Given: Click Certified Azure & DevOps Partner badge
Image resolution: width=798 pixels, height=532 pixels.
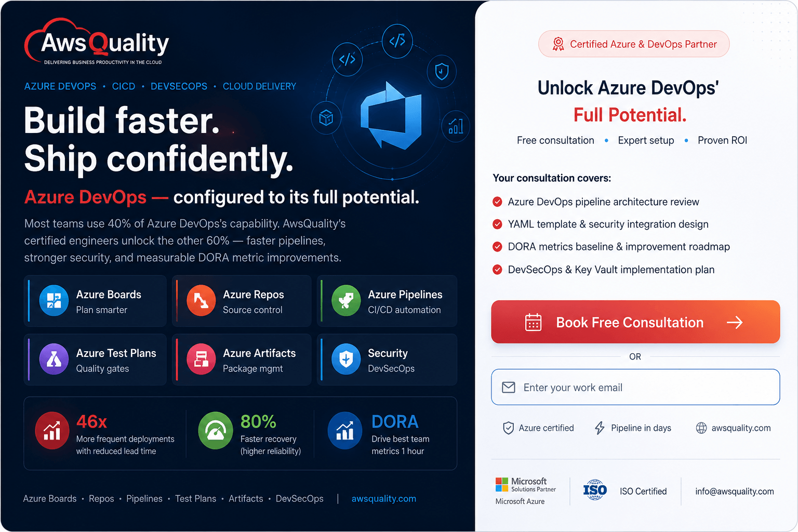Looking at the screenshot, I should point(634,44).
